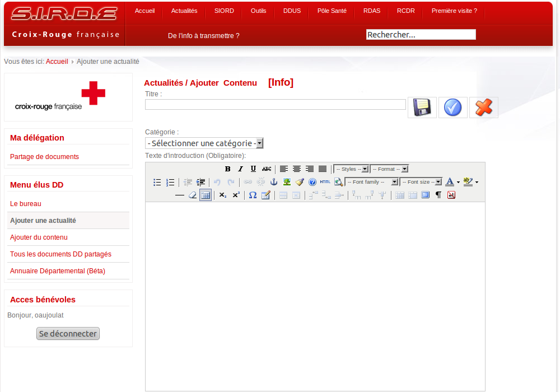Open the Actualités menu in top navigation
Screen dimensions: 560x392
pos(184,11)
